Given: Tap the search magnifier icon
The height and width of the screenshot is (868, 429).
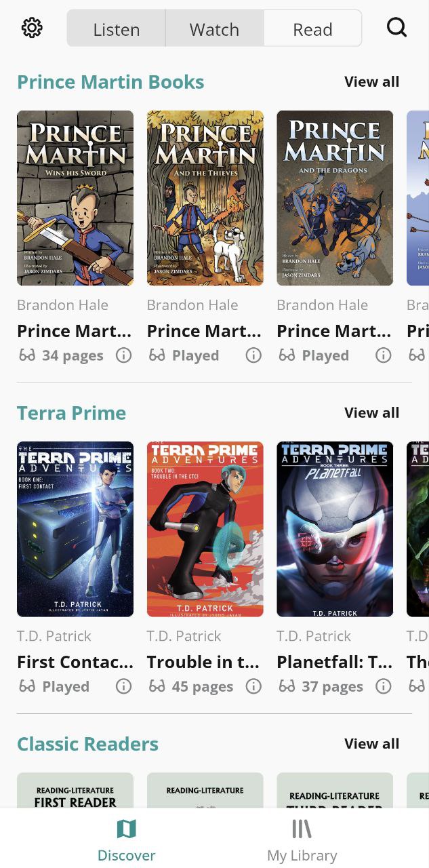Looking at the screenshot, I should [x=396, y=28].
